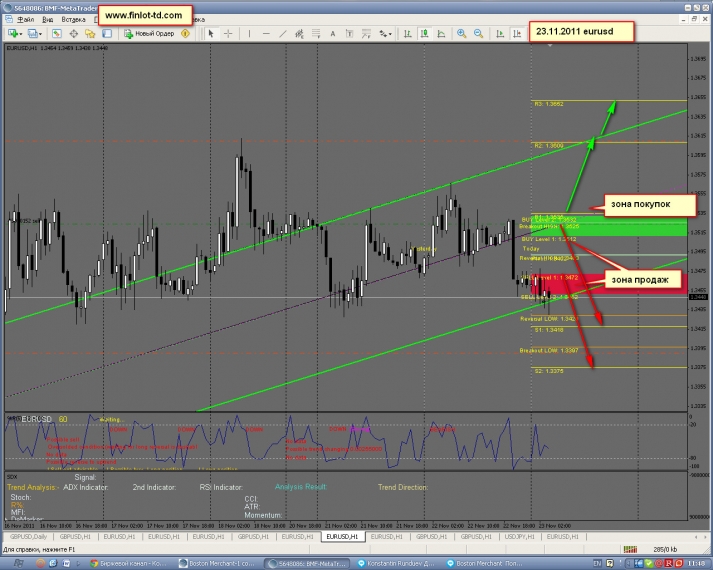Select the horizontal line drawing tool
Image resolution: width=713 pixels, height=570 pixels.
click(x=266, y=33)
